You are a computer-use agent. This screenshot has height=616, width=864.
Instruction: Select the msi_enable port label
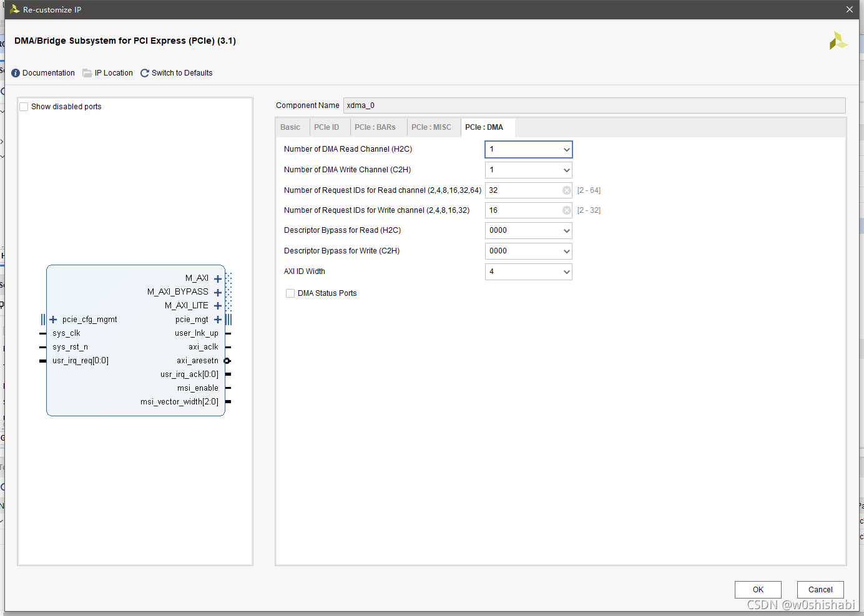198,388
